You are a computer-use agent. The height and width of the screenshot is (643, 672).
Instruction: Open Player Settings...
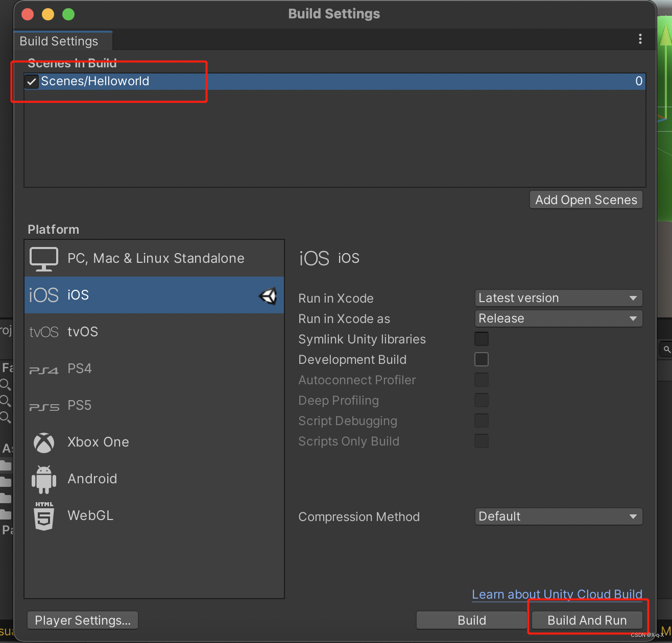point(83,621)
